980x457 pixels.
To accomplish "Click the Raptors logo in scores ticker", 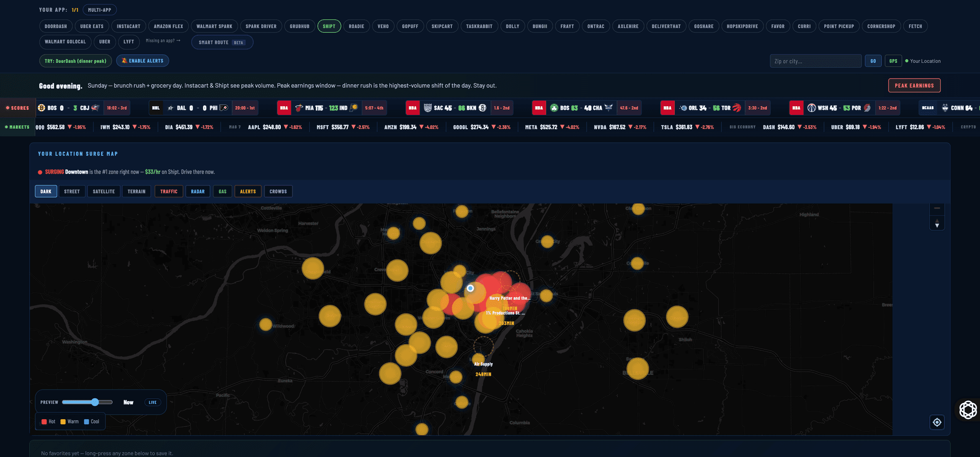I will [737, 108].
